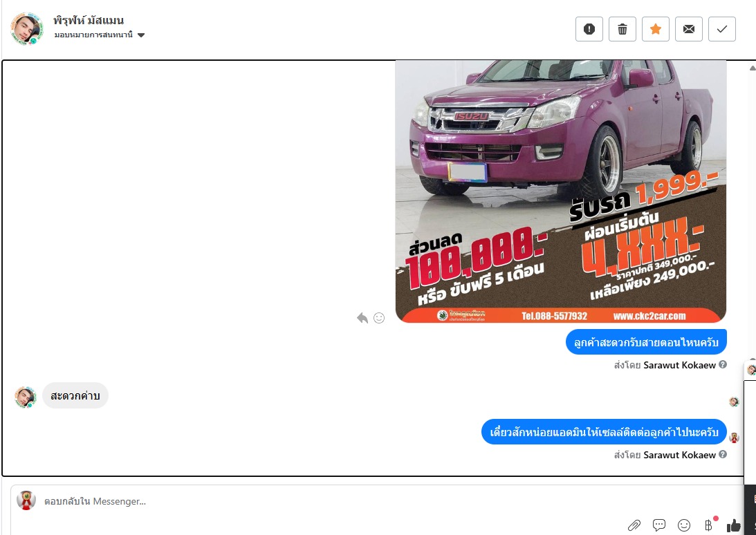Viewport: 756px width, 535px height.
Task: Select the customer's gray reply message
Action: [75, 395]
